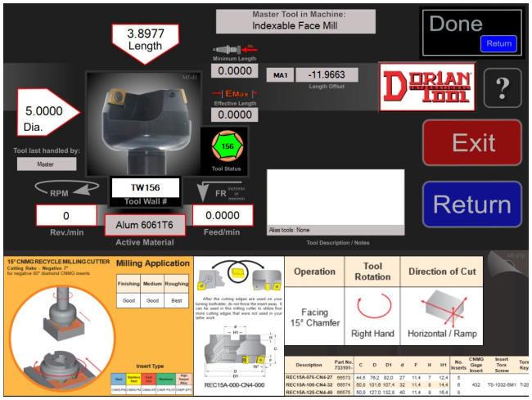Click the 3.8977 Length indicator
The image size is (532, 400).
[x=145, y=43]
